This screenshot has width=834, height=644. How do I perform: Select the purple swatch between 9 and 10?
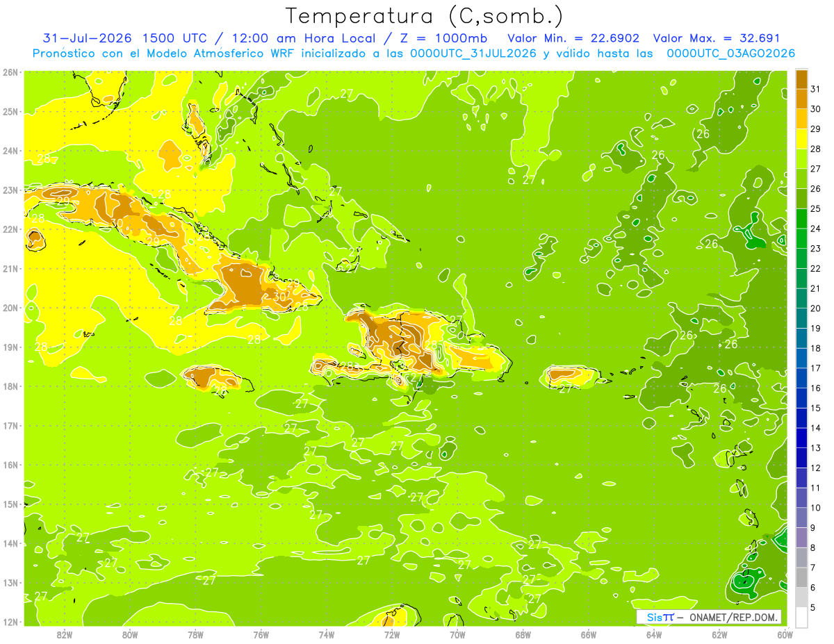coord(801,518)
